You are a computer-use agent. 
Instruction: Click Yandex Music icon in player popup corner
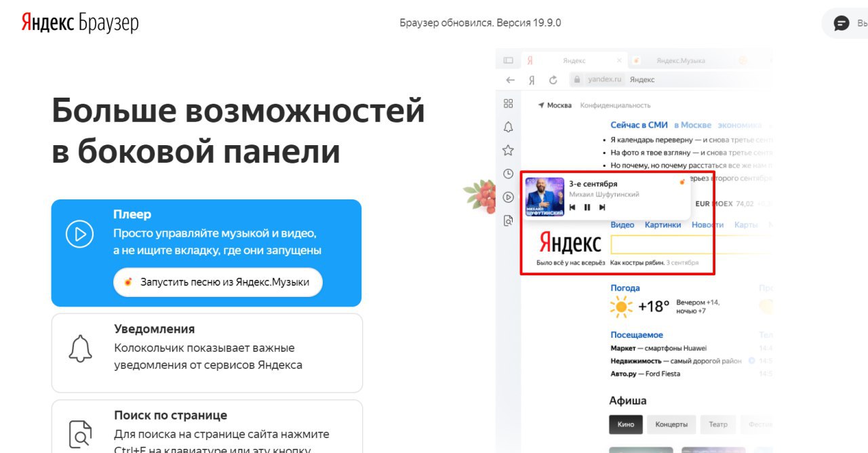point(682,182)
